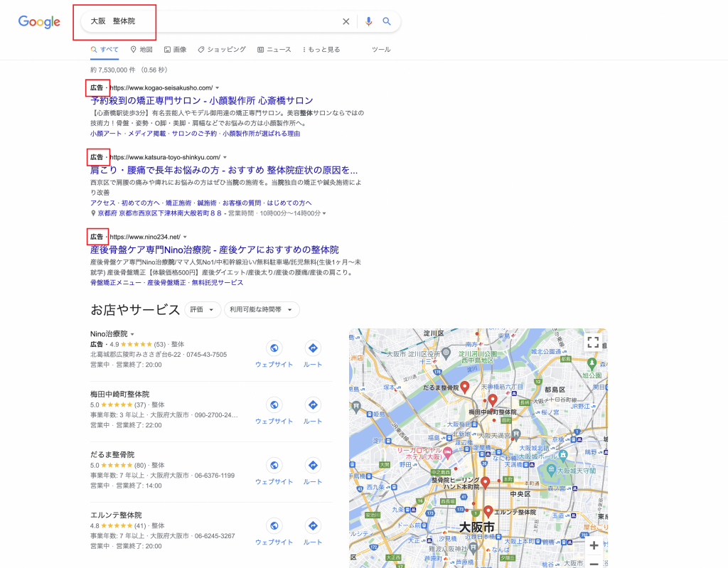Open the 産後骨盤ケア専門Nino治療院 ad title

tap(215, 250)
